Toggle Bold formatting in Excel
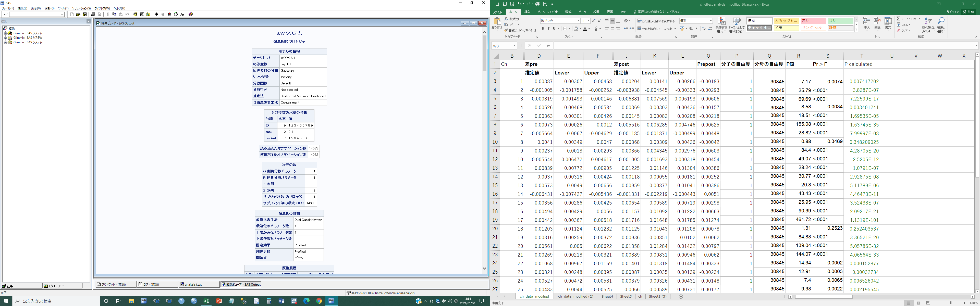This screenshot has height=306, width=980. (x=543, y=29)
